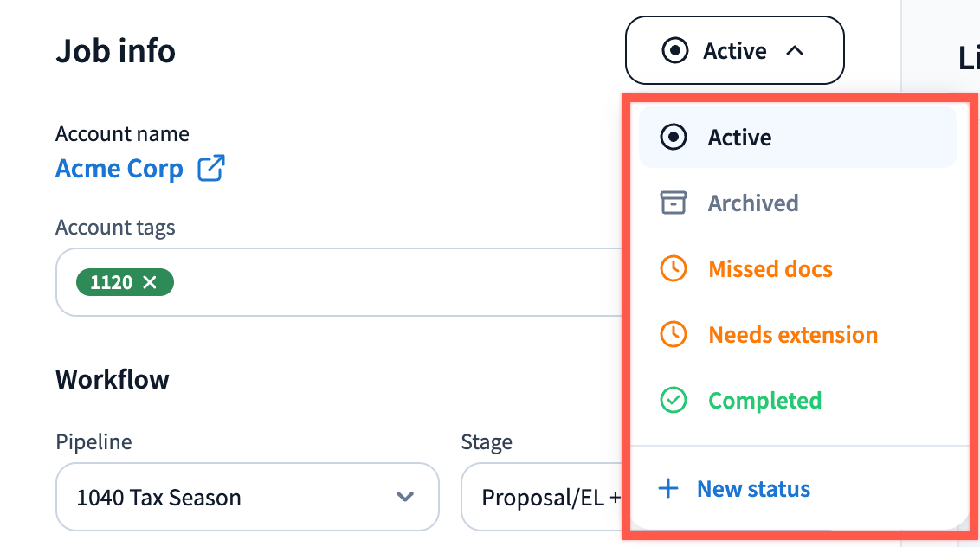The image size is (980, 547).
Task: Remove the 1120 tag with its X
Action: click(150, 282)
